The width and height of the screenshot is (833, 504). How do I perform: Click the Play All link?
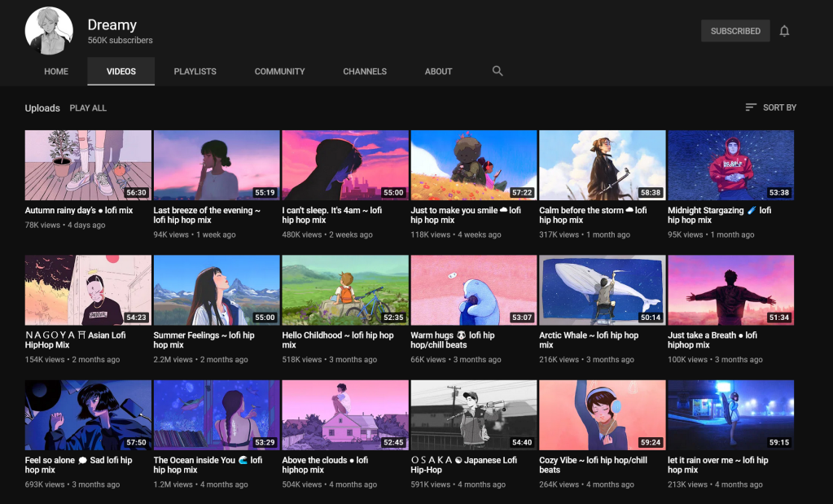pos(88,108)
